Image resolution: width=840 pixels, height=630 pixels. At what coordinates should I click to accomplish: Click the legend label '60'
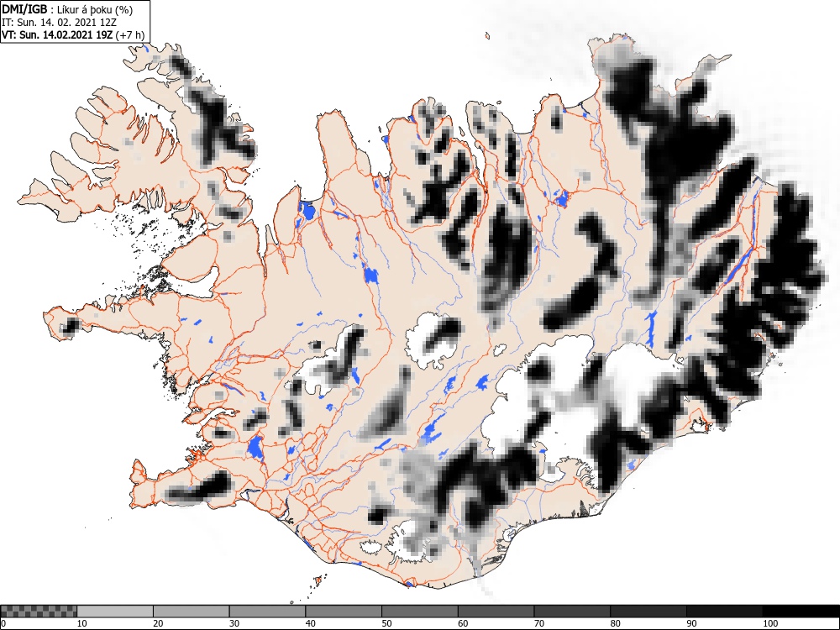463,623
